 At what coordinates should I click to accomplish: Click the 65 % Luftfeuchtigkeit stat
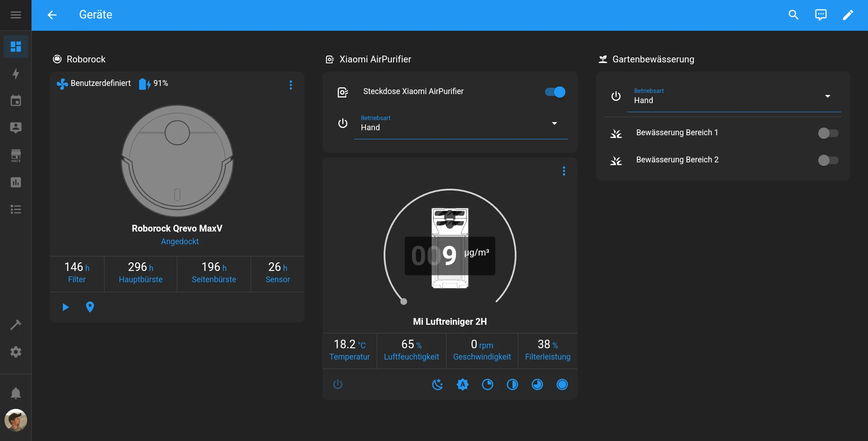coord(412,350)
